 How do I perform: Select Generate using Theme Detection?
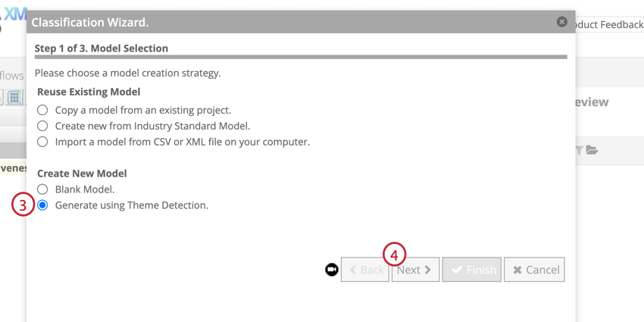42,205
